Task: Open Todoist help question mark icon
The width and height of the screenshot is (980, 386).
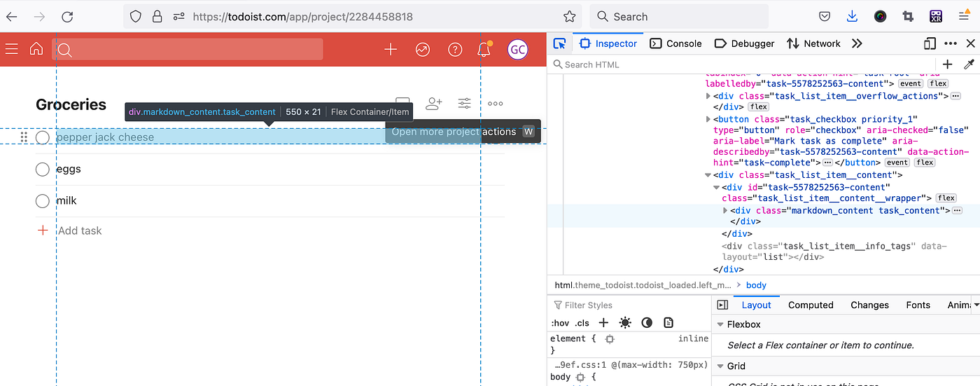Action: pyautogui.click(x=455, y=49)
